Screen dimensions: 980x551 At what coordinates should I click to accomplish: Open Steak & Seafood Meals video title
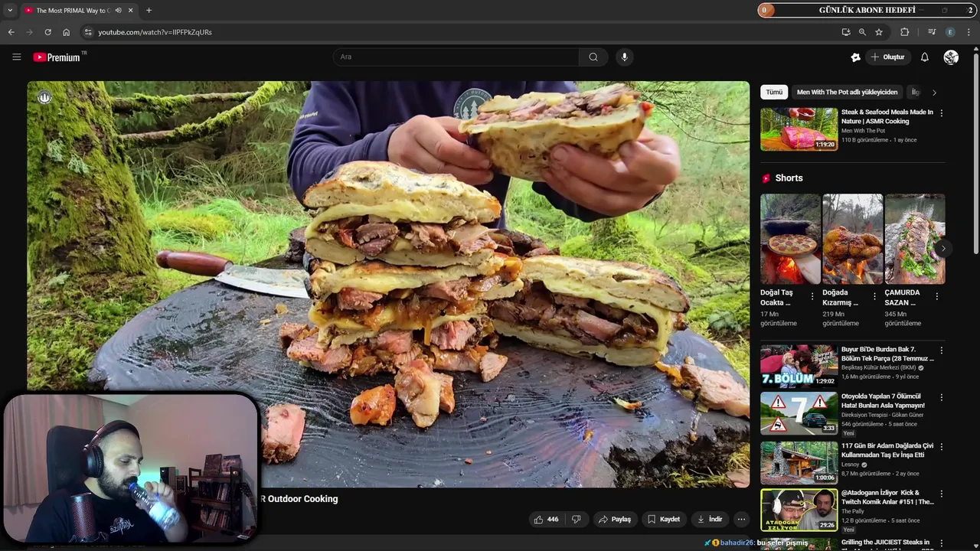pyautogui.click(x=887, y=116)
